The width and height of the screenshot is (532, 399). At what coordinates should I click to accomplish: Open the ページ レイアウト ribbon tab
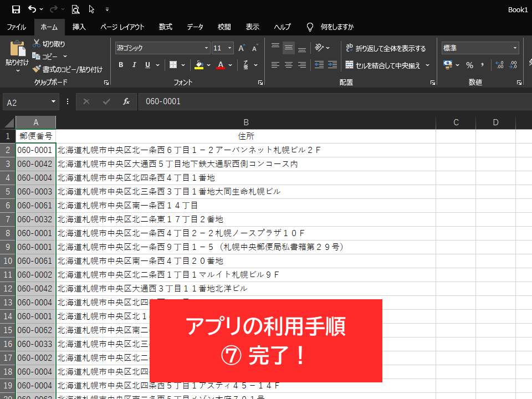pyautogui.click(x=122, y=27)
